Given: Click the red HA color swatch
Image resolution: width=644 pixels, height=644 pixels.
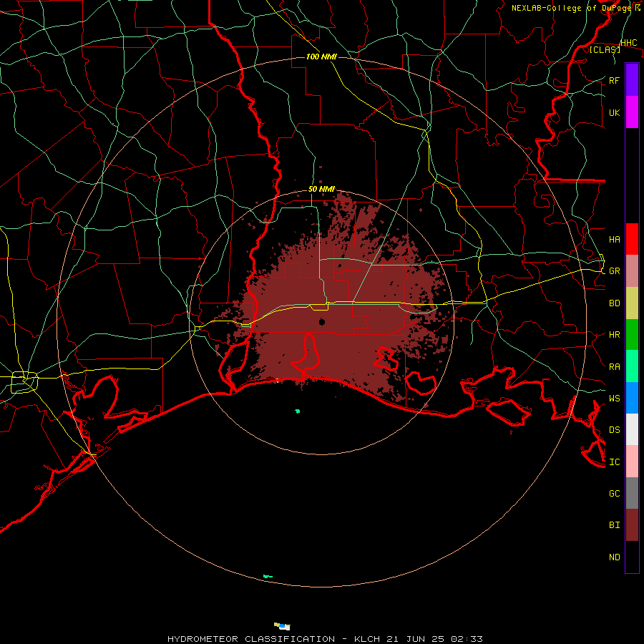Looking at the screenshot, I should pyautogui.click(x=632, y=239).
